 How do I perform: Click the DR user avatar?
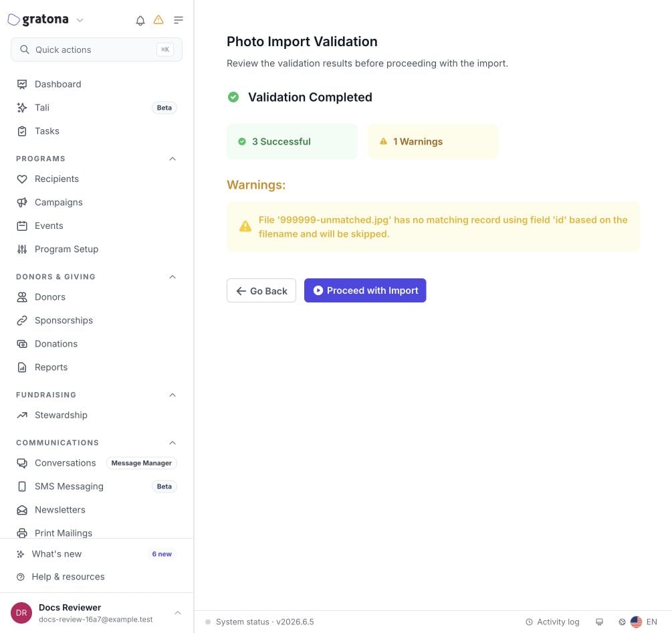pos(21,613)
